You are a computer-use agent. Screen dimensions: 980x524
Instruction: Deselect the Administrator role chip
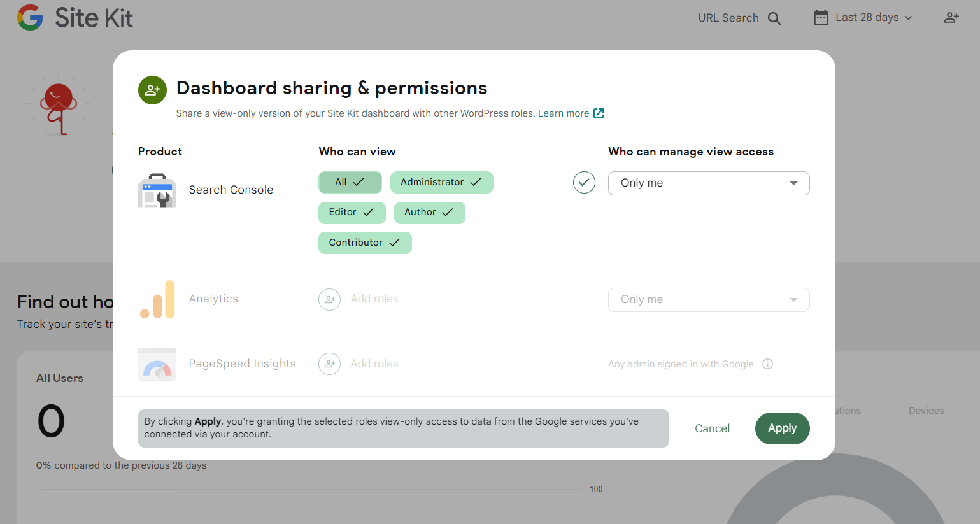pyautogui.click(x=442, y=182)
